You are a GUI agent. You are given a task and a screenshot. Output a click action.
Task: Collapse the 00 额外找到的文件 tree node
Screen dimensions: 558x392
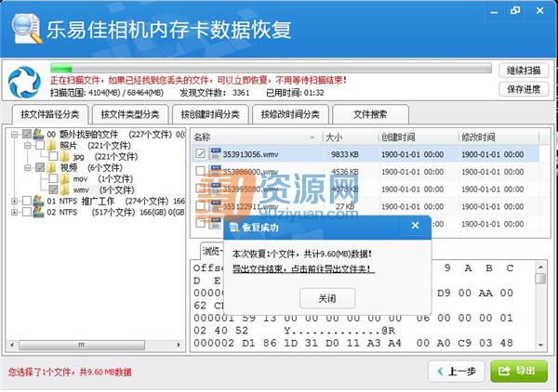click(x=15, y=134)
